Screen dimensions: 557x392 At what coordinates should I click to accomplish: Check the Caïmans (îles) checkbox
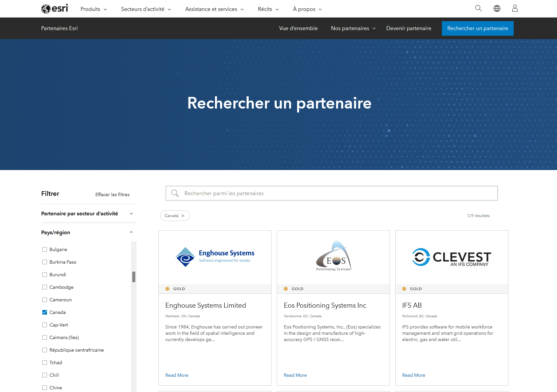pyautogui.click(x=45, y=337)
